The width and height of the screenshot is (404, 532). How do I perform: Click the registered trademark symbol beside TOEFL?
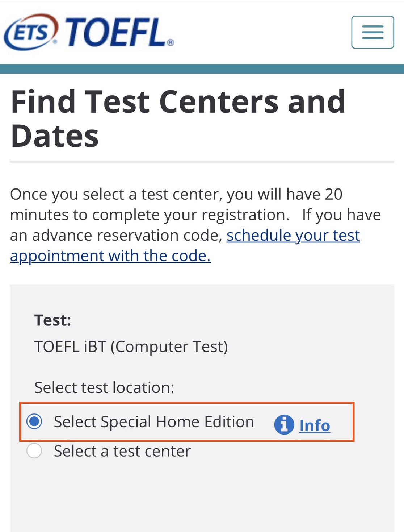pyautogui.click(x=171, y=43)
